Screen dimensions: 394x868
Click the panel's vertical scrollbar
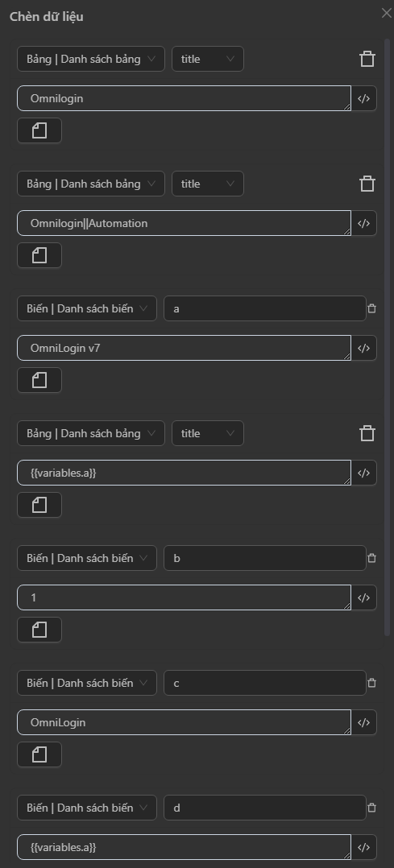(388, 337)
